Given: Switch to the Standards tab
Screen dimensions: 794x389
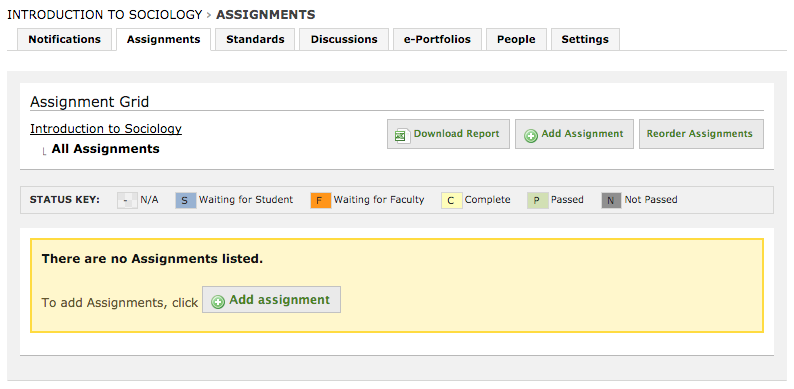Looking at the screenshot, I should click(255, 40).
